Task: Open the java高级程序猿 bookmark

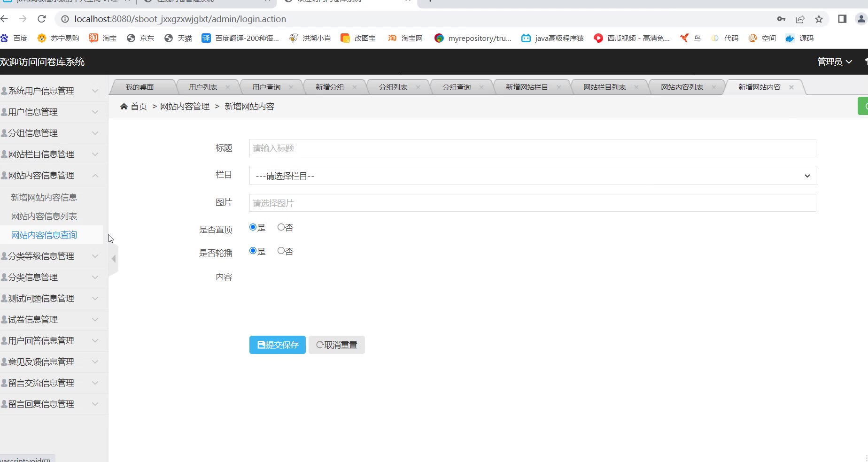Action: [552, 38]
